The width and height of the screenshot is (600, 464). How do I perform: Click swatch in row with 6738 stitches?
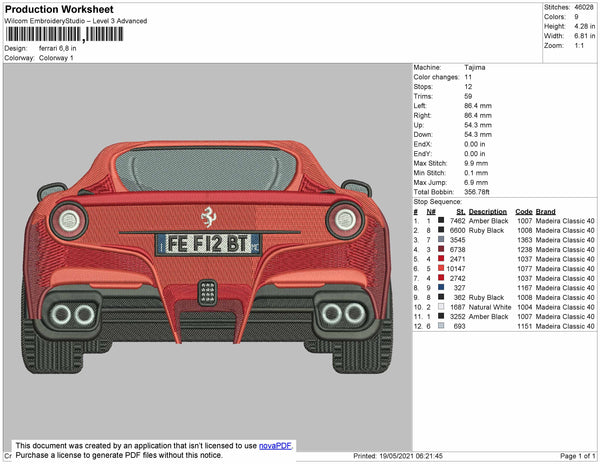click(x=441, y=249)
